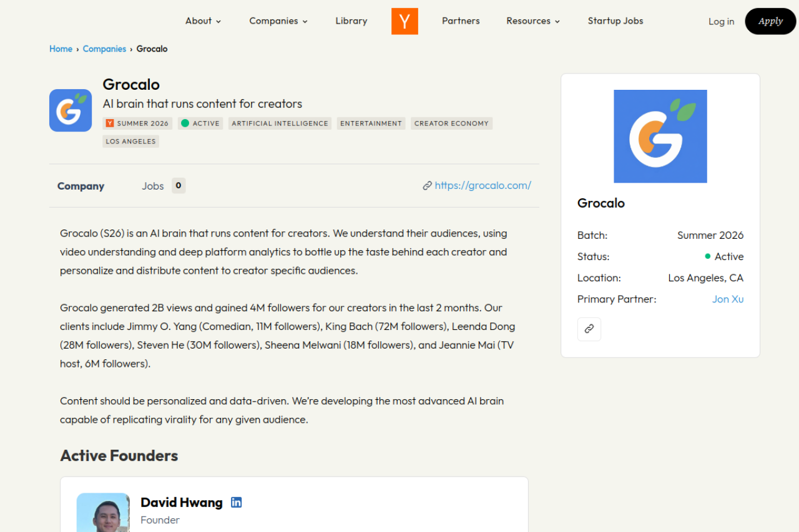799x532 pixels.
Task: Click the LOS ANGELES location tag
Action: coord(131,142)
